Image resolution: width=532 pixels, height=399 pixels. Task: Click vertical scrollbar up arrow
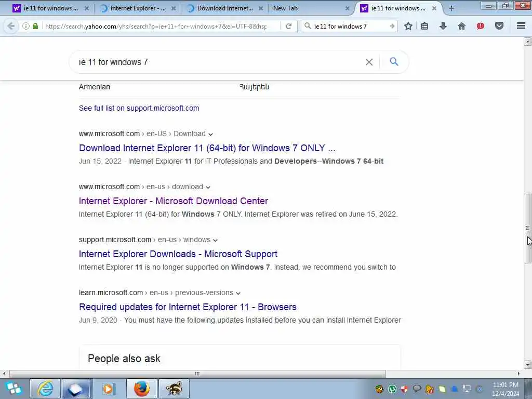click(x=527, y=42)
